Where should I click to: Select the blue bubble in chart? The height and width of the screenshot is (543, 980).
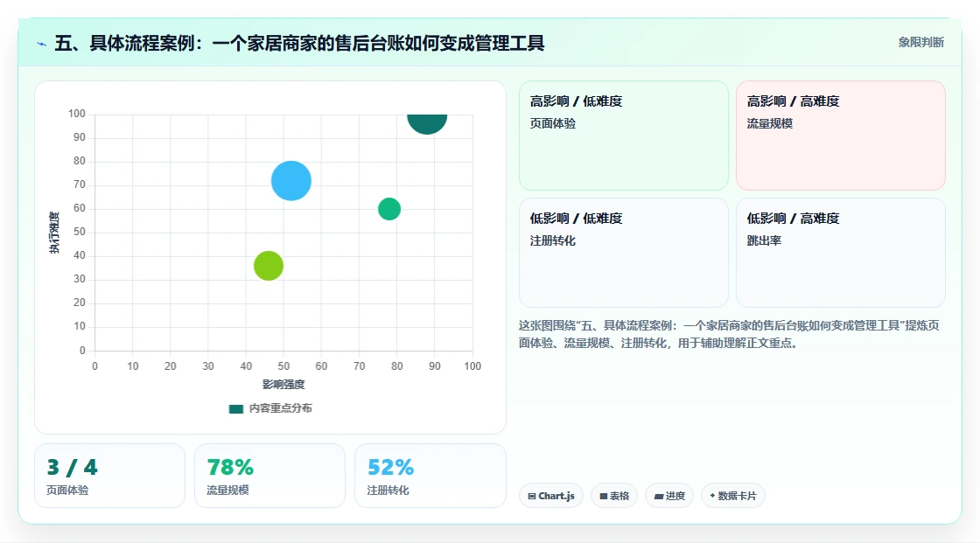coord(291,181)
